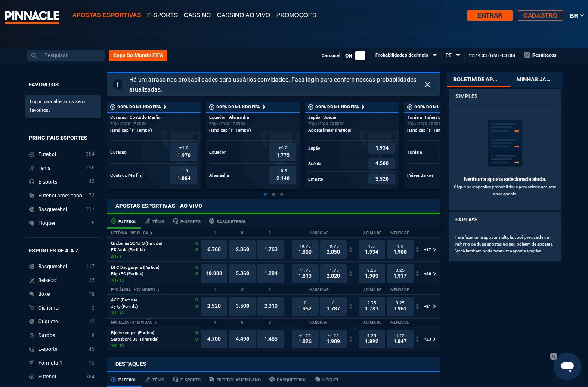Click the ENTRAR login button
Viewport: 588px width, 387px height.
[490, 15]
